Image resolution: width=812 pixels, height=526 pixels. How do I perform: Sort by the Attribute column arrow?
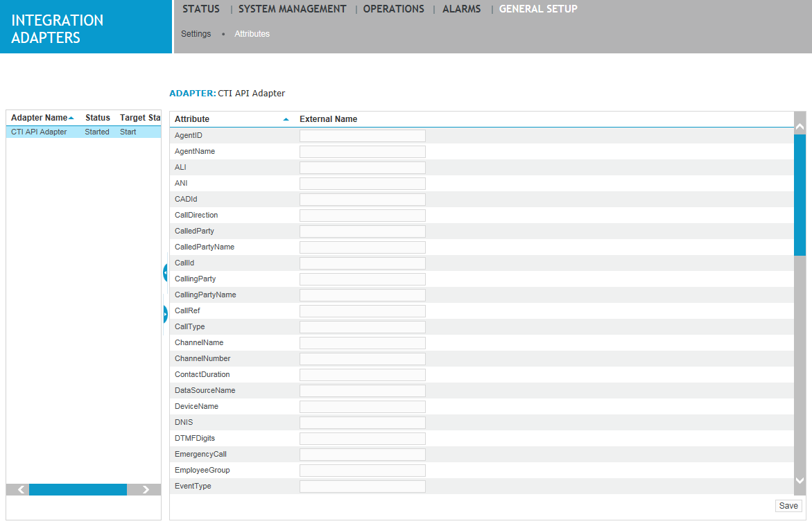285,119
